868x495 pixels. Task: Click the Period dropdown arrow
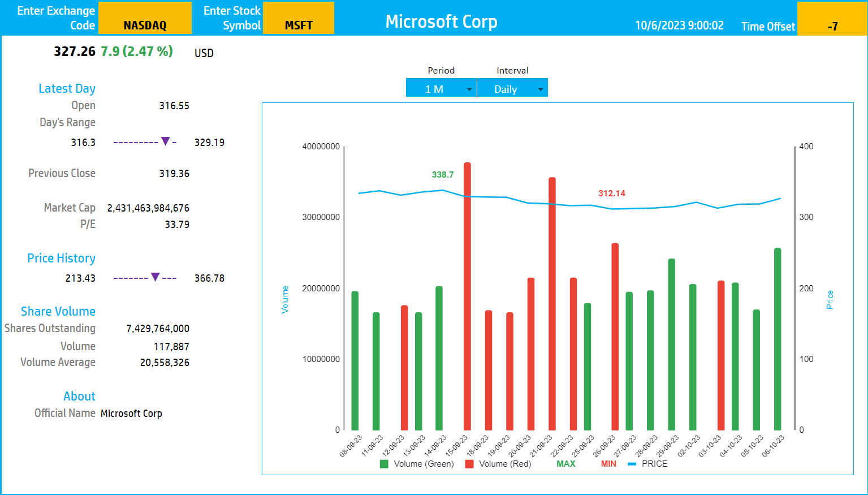(x=469, y=89)
